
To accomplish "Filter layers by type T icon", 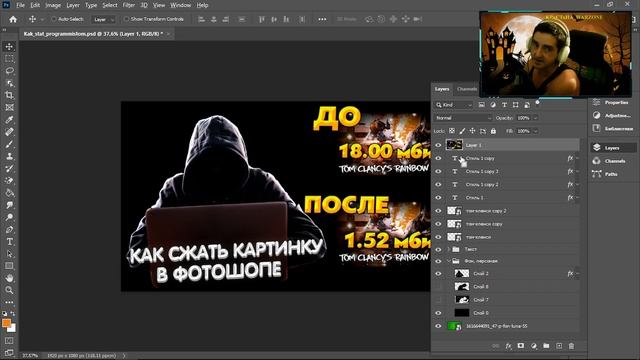I will click(x=504, y=105).
